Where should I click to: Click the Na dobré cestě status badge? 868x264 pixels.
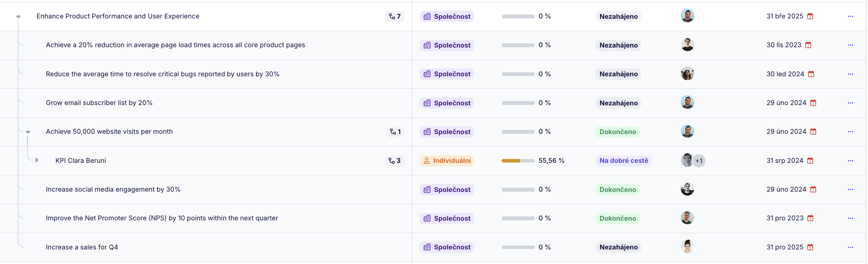[x=624, y=161]
